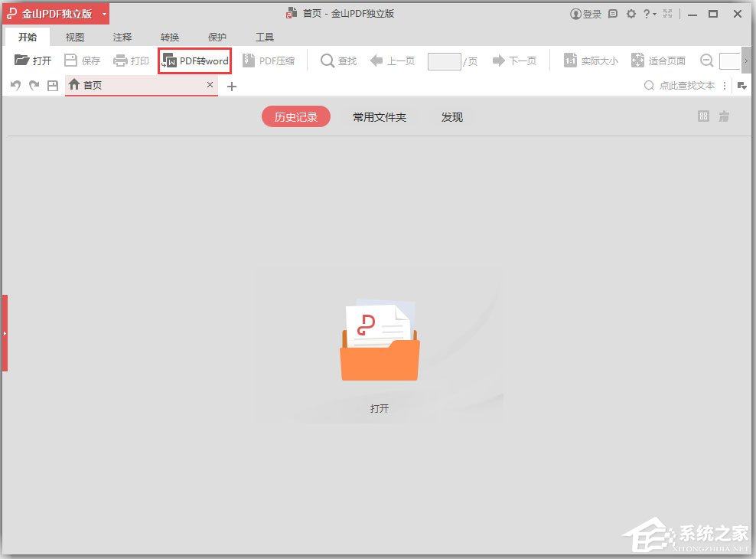Viewport: 756px width, 559px height.
Task: Click the 适合页面 fit page icon
Action: 660,60
